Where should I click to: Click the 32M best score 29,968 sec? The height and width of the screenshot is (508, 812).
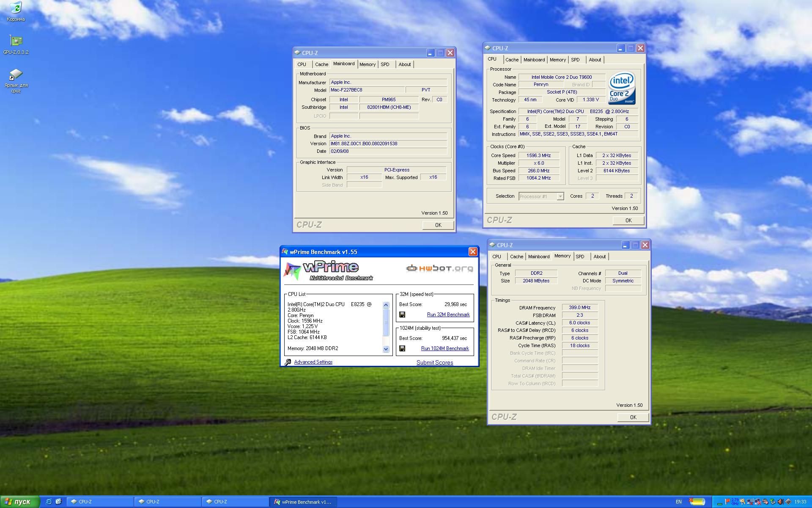pos(455,304)
